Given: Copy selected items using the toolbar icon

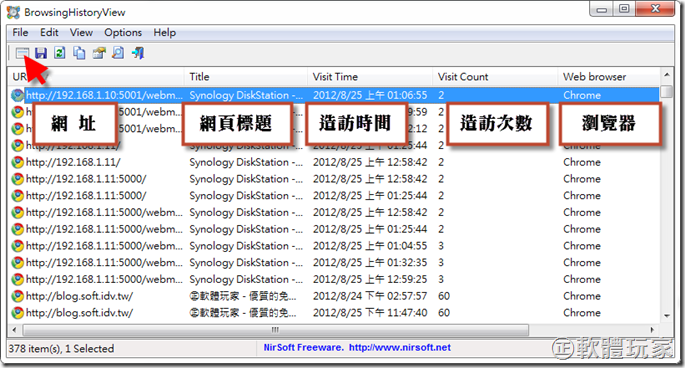Looking at the screenshot, I should pyautogui.click(x=79, y=53).
